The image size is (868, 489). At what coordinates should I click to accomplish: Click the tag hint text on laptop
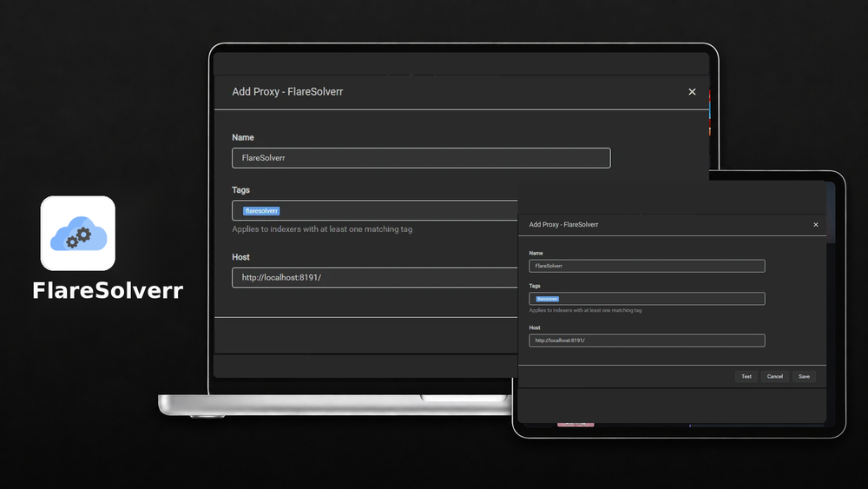tap(322, 229)
